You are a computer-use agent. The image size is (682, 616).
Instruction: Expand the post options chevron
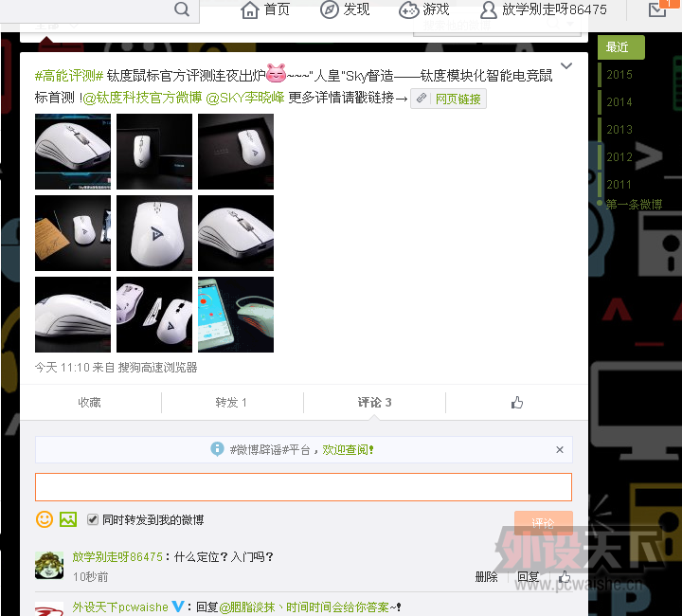coord(566,66)
